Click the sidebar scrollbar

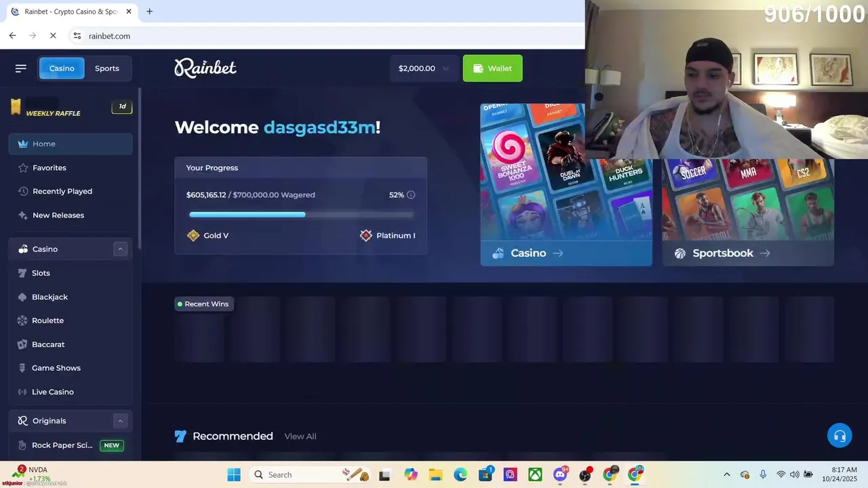(140, 169)
